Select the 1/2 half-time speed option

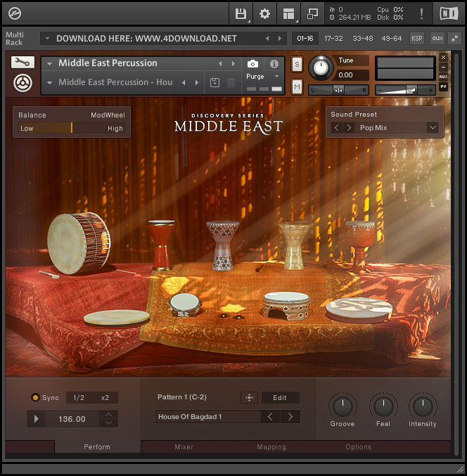(79, 398)
